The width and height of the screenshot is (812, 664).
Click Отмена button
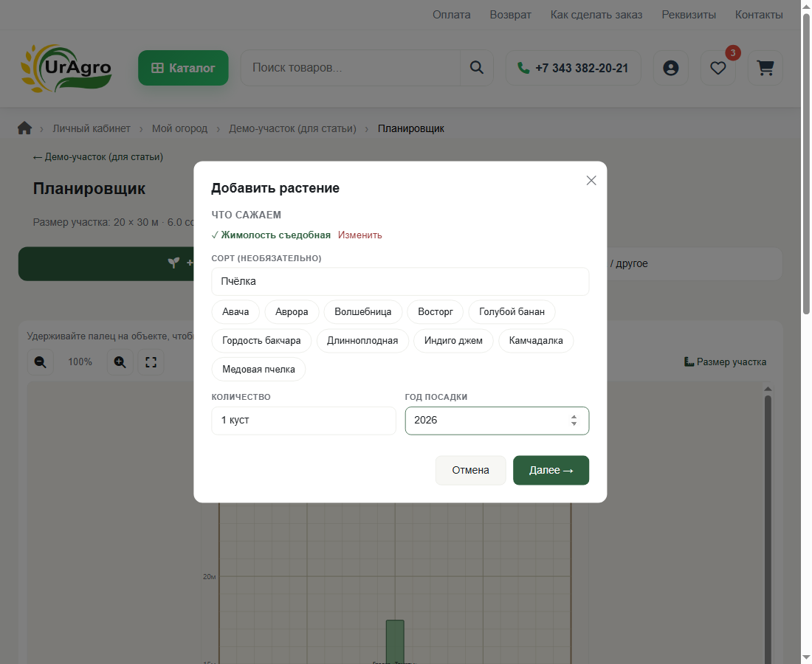tap(470, 471)
